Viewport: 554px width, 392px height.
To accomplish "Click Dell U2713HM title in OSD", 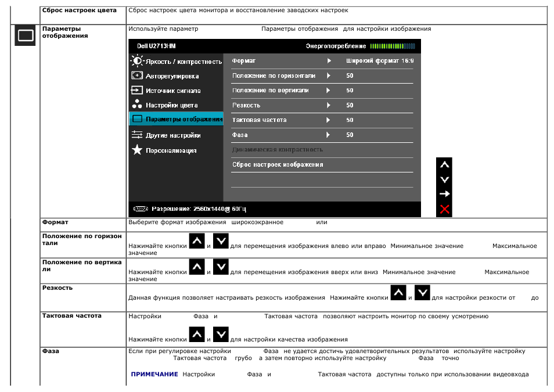I will [x=156, y=46].
